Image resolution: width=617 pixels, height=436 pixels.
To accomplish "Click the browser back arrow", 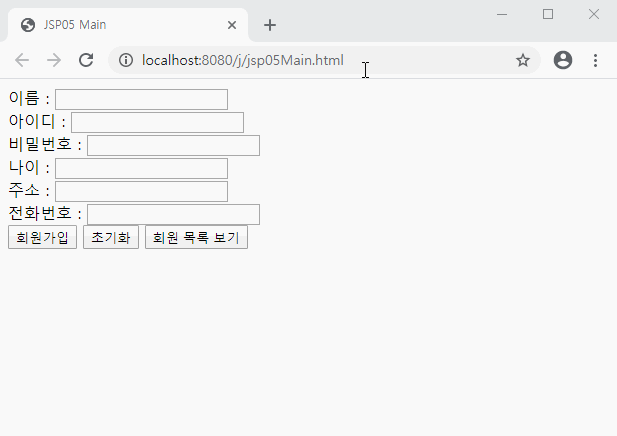I will coord(22,60).
